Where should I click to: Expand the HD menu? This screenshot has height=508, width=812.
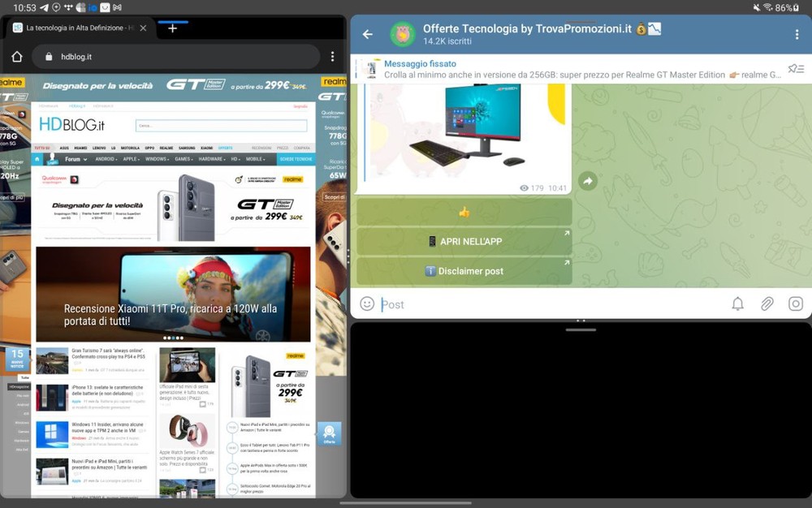click(x=235, y=159)
